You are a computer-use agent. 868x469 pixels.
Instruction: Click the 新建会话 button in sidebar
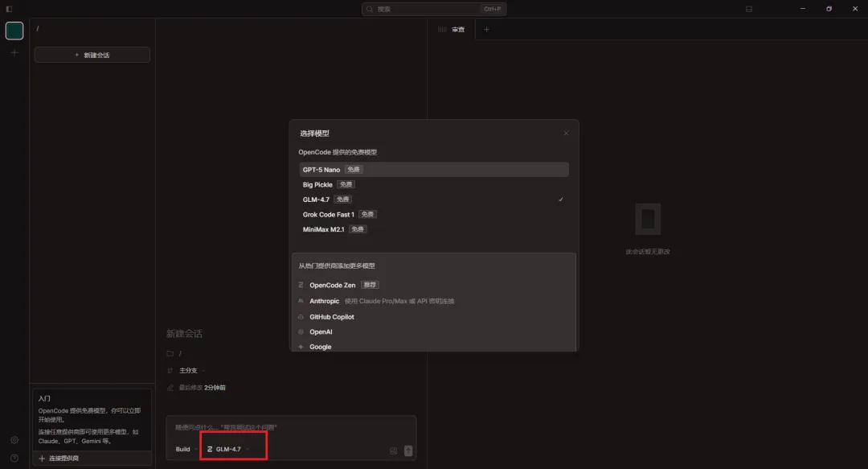tap(92, 55)
